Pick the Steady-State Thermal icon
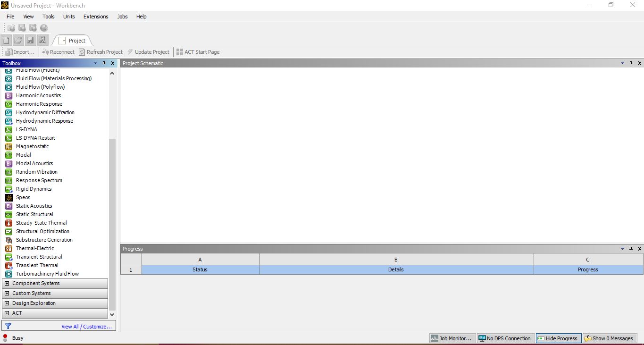The image size is (644, 345). [8, 223]
